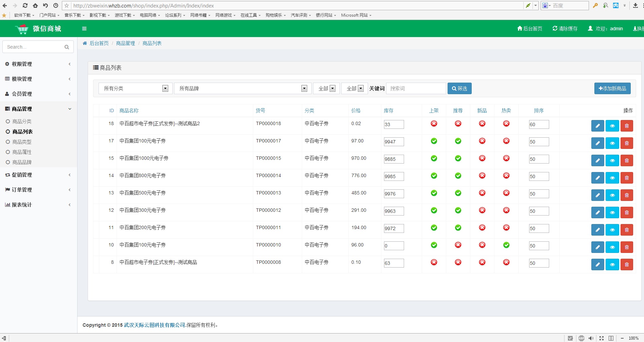Open the 所有分类 category dropdown
Image resolution: width=644 pixels, height=342 pixels.
click(135, 88)
